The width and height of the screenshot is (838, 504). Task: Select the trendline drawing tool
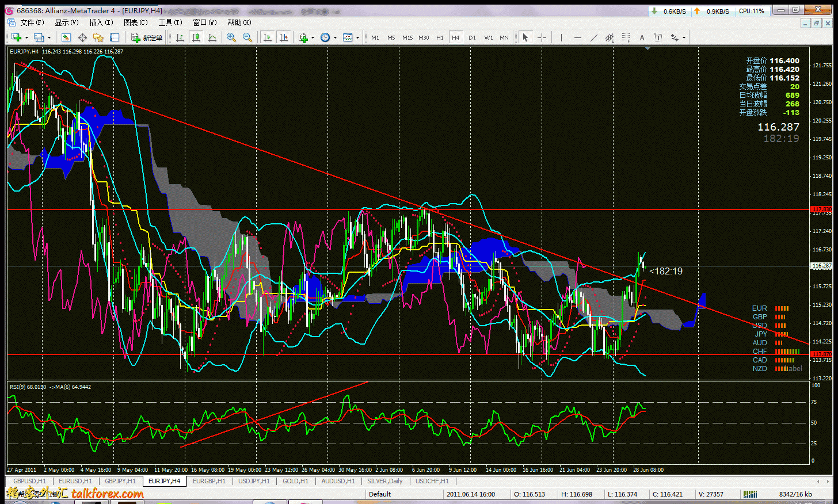pyautogui.click(x=593, y=37)
